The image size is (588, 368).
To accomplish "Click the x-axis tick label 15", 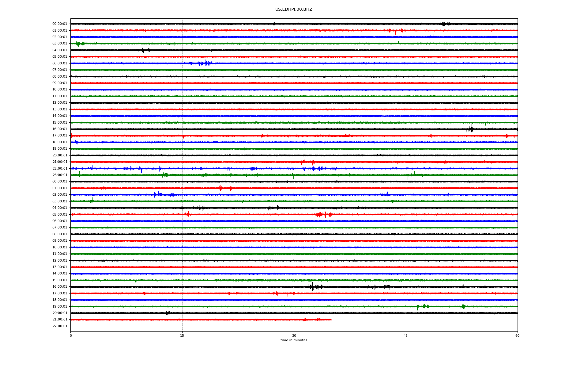I will coord(182,335).
